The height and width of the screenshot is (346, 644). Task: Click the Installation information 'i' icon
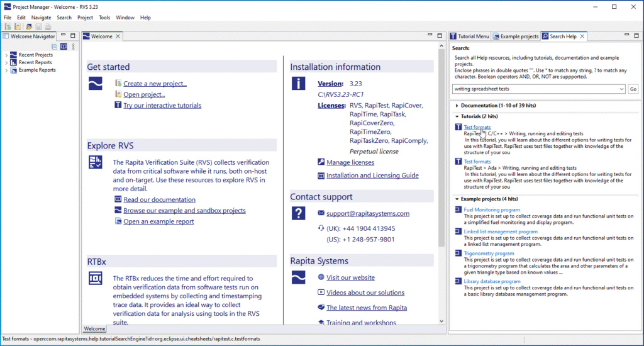pos(299,84)
